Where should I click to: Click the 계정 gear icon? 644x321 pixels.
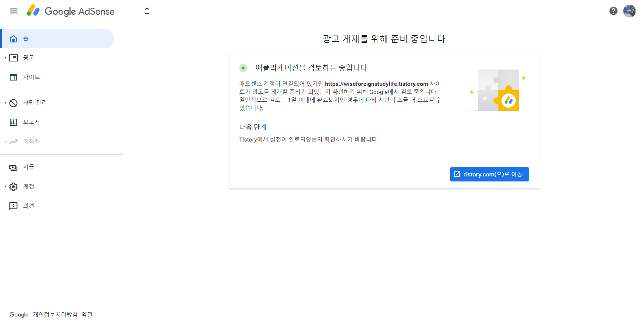[13, 186]
